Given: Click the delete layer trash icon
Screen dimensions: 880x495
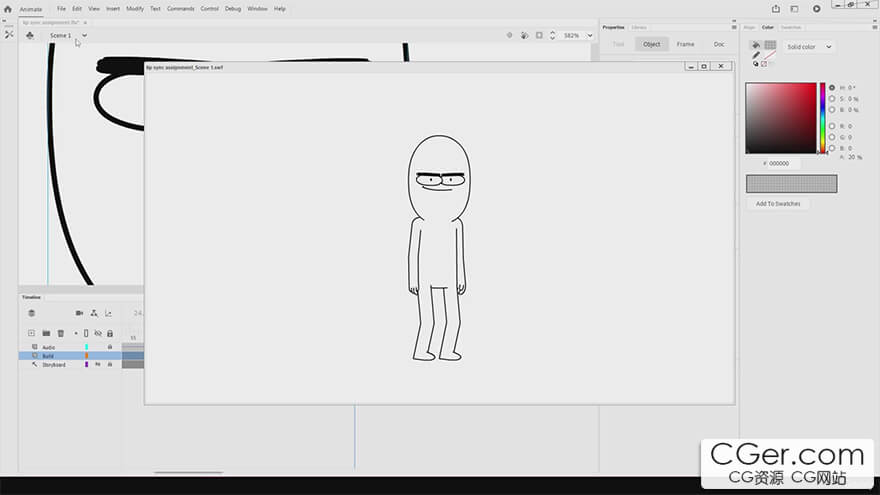Looking at the screenshot, I should coord(60,333).
